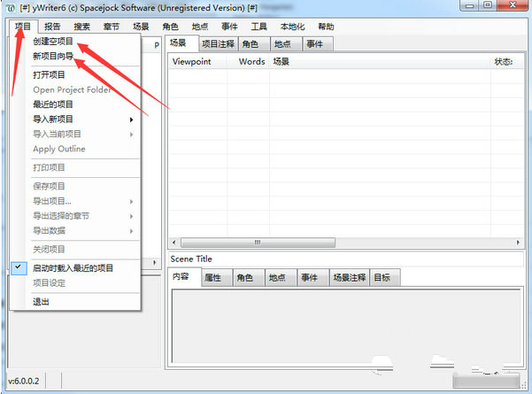This screenshot has width=532, height=394.
Task: Switch to the 属性 tab
Action: pos(217,278)
